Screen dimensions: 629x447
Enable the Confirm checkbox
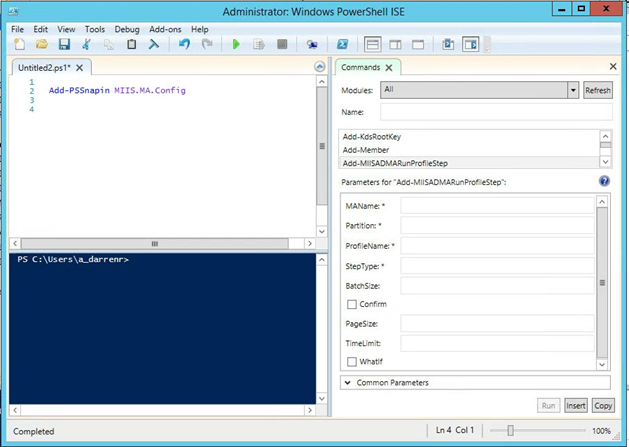[351, 304]
